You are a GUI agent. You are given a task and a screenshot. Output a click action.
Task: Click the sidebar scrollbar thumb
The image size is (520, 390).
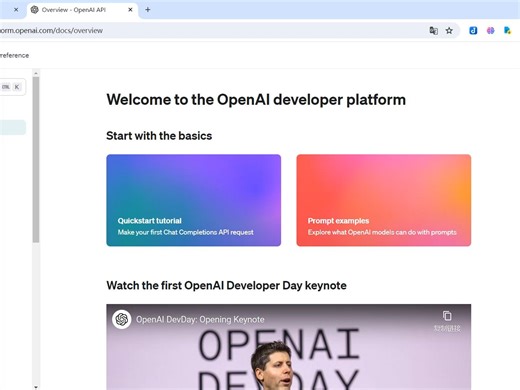pos(36,160)
